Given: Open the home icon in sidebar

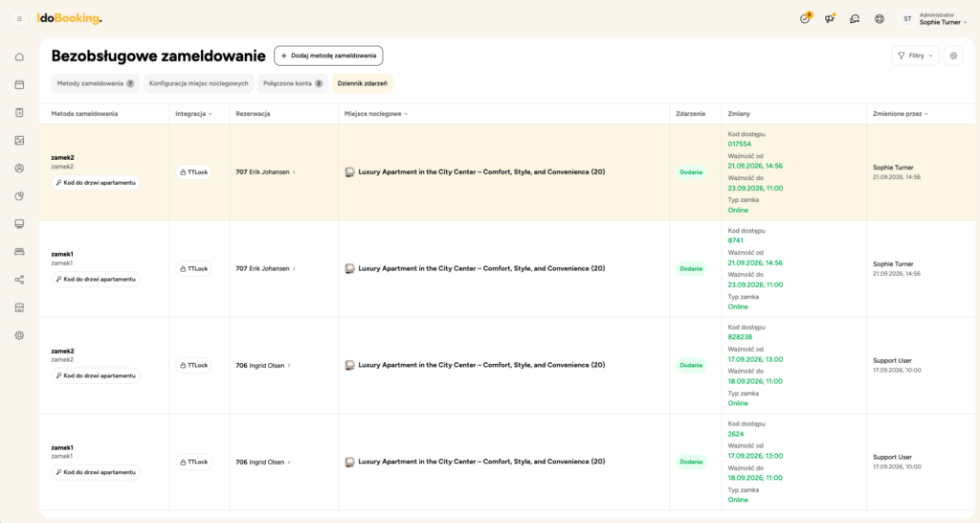Looking at the screenshot, I should pyautogui.click(x=19, y=57).
